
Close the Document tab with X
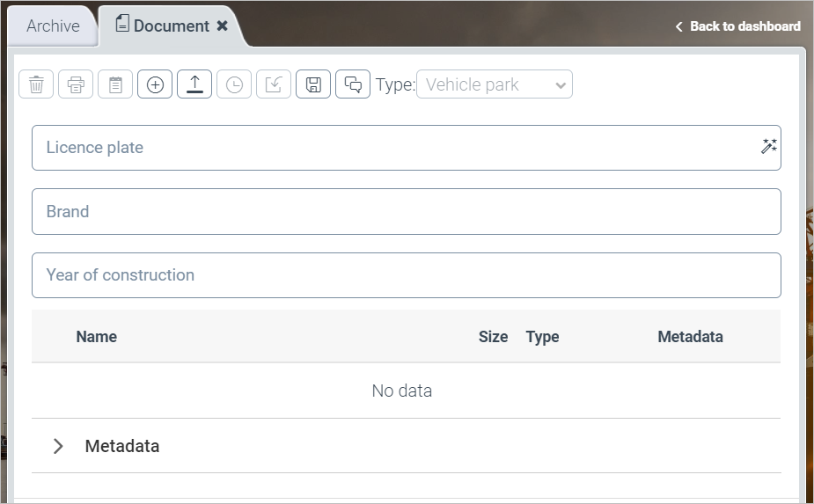[223, 26]
